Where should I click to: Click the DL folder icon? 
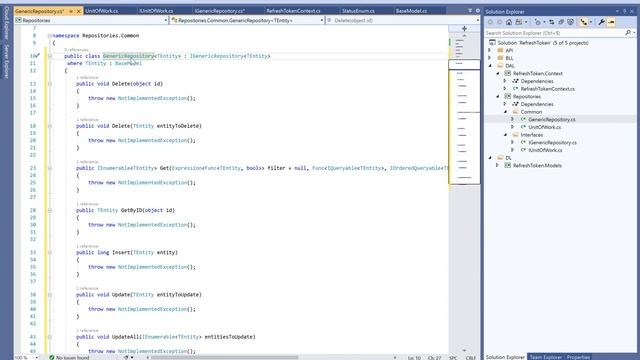point(500,158)
